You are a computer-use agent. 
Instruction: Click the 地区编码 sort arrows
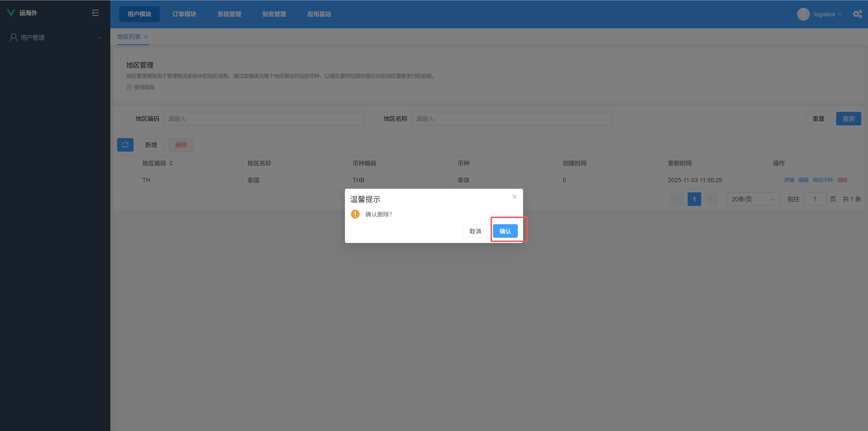point(171,163)
